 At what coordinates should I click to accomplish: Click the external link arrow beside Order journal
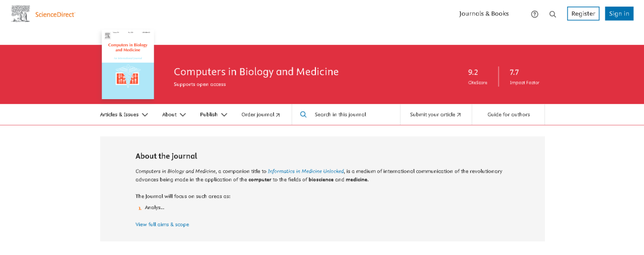tap(278, 115)
